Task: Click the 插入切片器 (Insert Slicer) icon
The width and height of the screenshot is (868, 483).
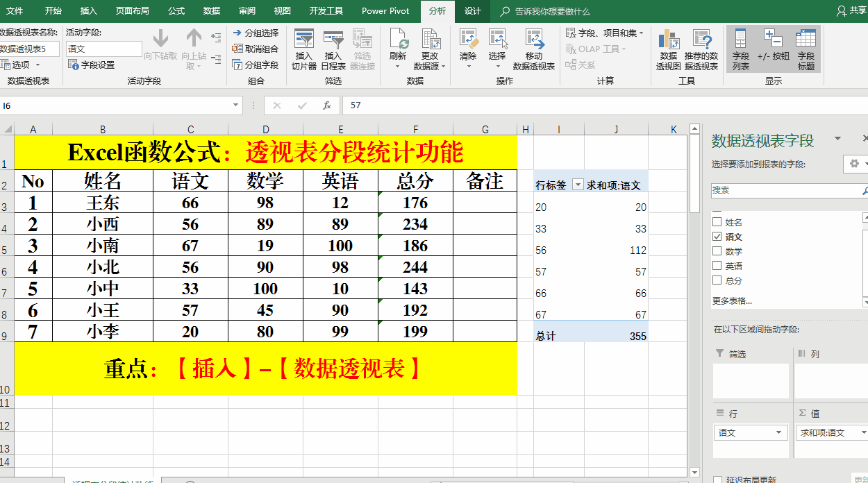Action: [304, 49]
